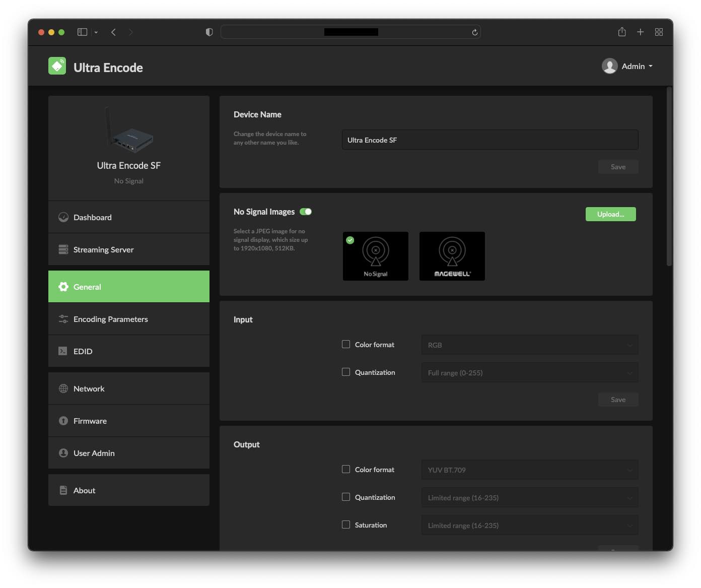Click the Safari share icon
Image resolution: width=701 pixels, height=588 pixels.
(622, 32)
